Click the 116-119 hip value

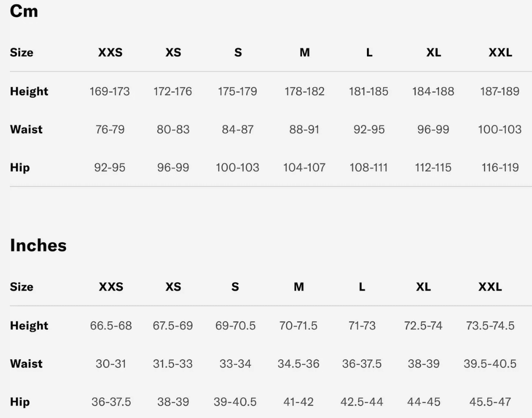500,168
